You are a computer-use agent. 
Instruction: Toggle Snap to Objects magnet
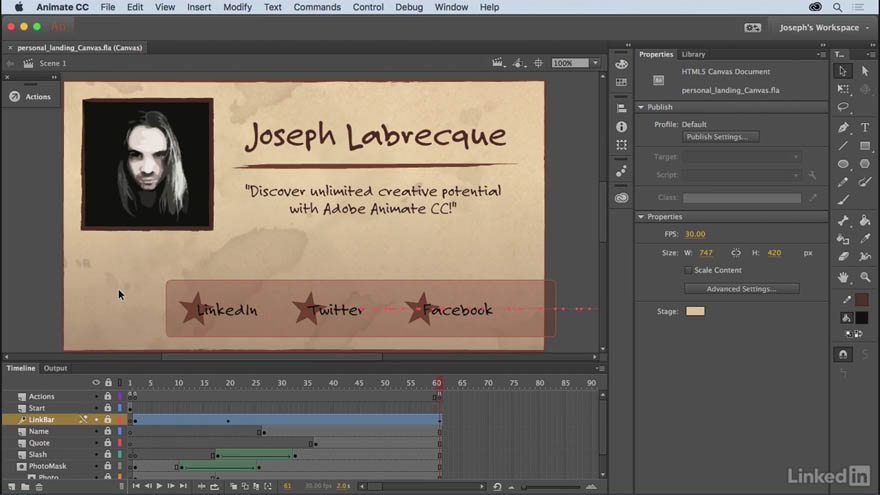843,354
